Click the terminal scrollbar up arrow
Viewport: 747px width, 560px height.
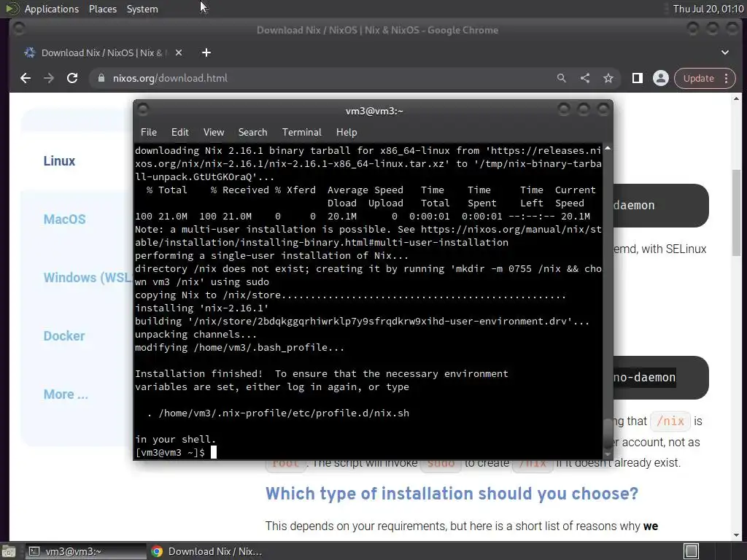click(x=608, y=149)
